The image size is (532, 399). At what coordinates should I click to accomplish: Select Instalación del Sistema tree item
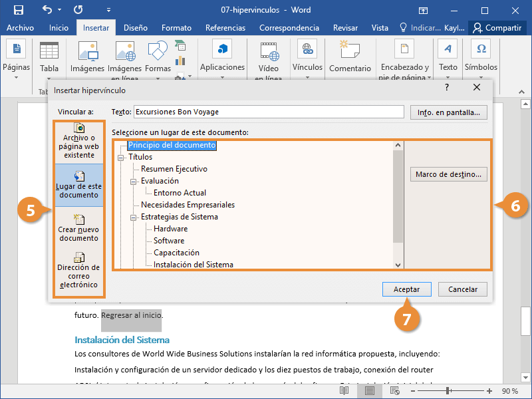click(194, 264)
